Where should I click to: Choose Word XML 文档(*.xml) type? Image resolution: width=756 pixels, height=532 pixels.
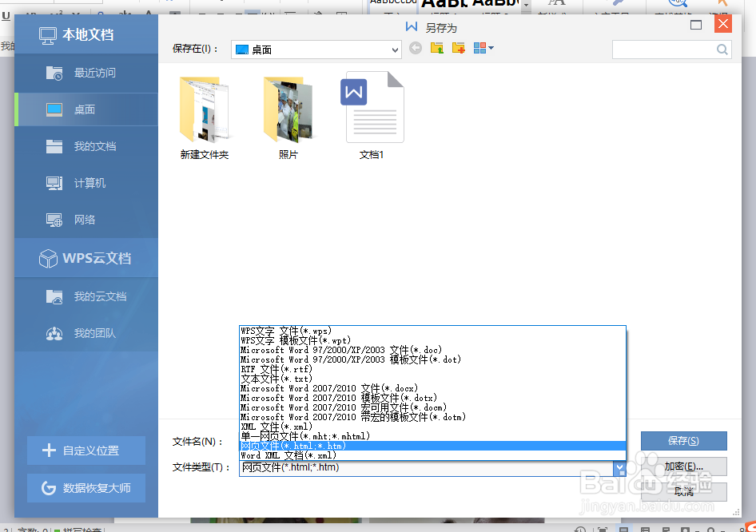click(432, 456)
